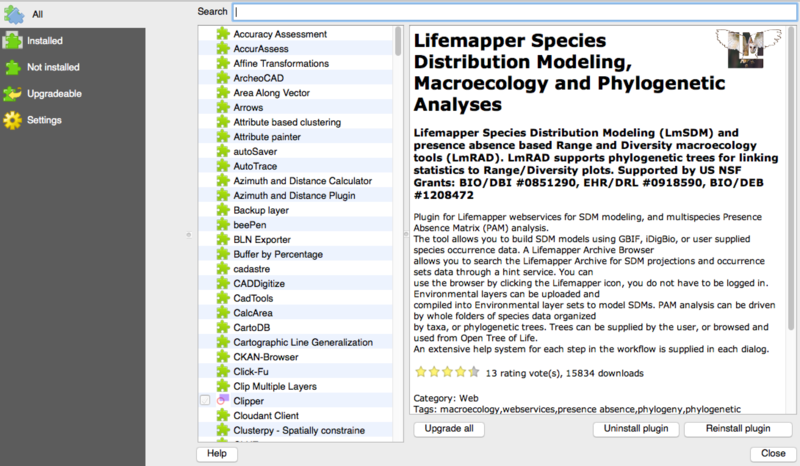Click the ArcheoCAD plugin icon

coord(223,78)
